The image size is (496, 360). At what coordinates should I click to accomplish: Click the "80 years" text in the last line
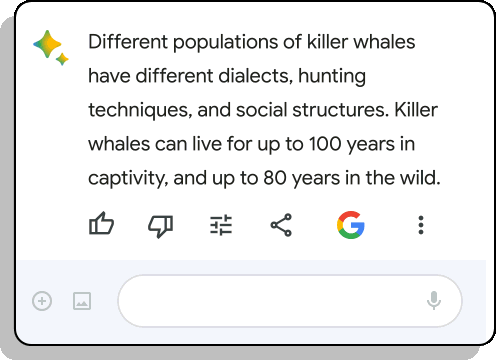click(302, 178)
